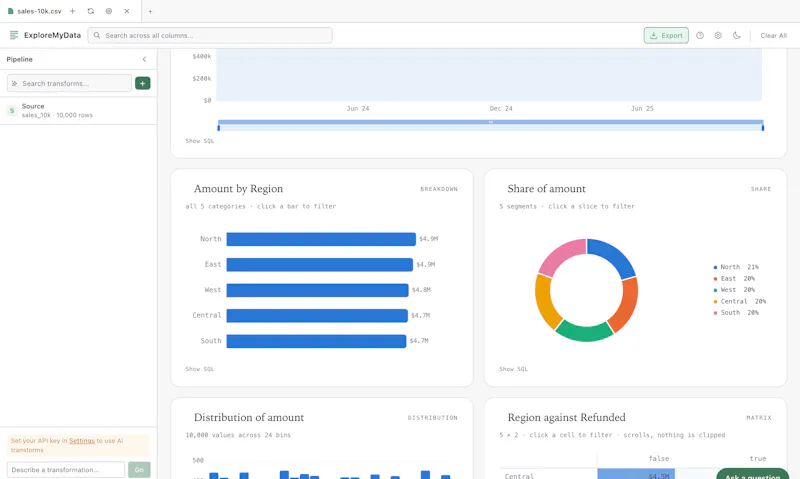
Task: Switch to the sales-10k.csv tab
Action: 39,11
